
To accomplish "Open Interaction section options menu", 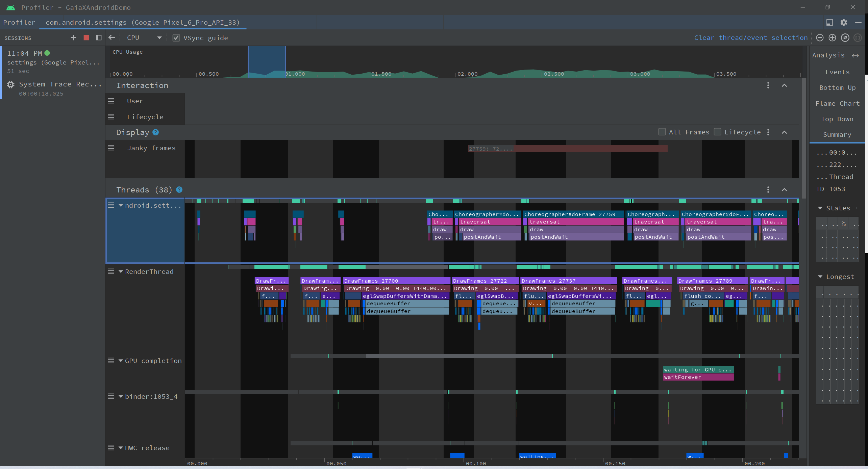I will 768,85.
